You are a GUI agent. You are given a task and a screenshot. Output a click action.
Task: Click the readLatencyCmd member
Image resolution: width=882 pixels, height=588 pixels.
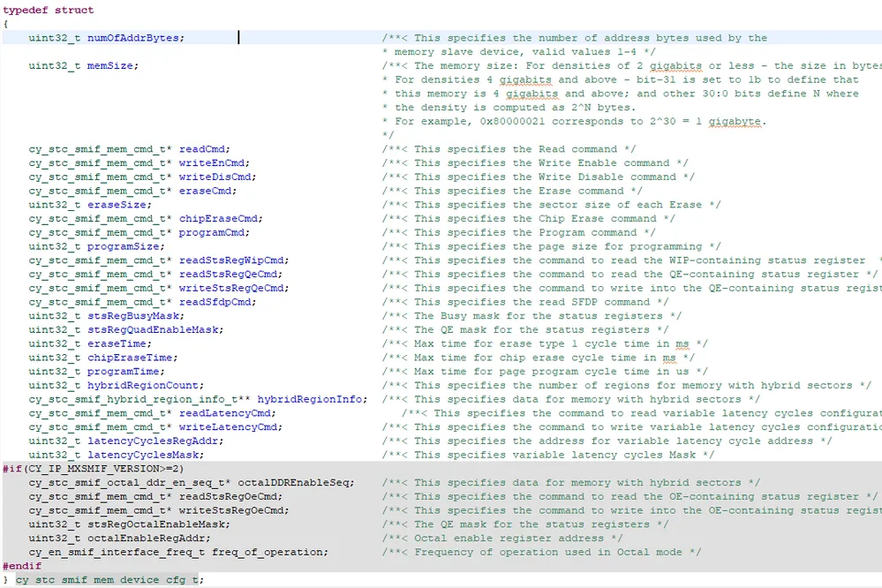click(224, 413)
